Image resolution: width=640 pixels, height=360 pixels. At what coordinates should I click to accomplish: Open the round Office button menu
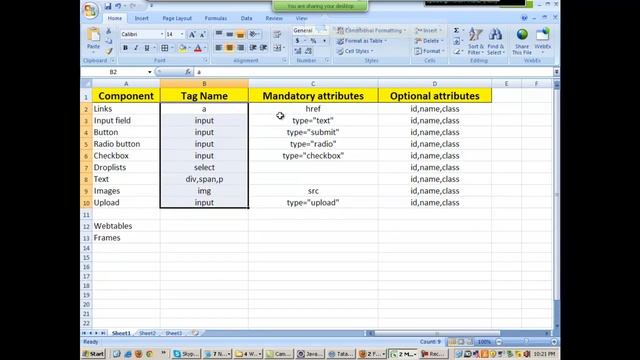coord(90,10)
